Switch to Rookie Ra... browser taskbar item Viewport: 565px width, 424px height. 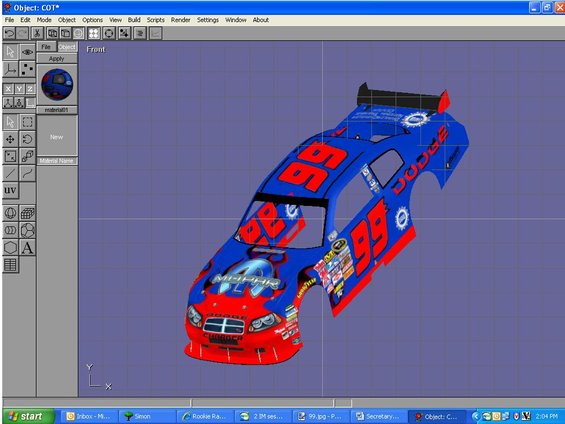coord(204,416)
